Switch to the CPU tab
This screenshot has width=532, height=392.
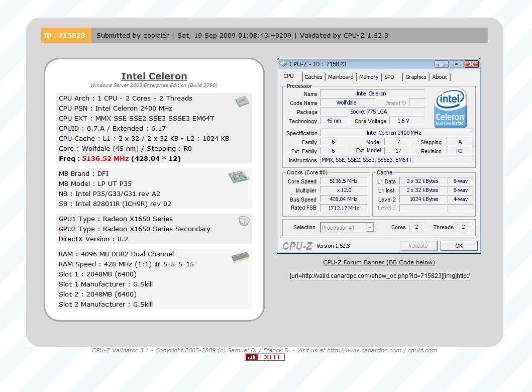(x=289, y=76)
